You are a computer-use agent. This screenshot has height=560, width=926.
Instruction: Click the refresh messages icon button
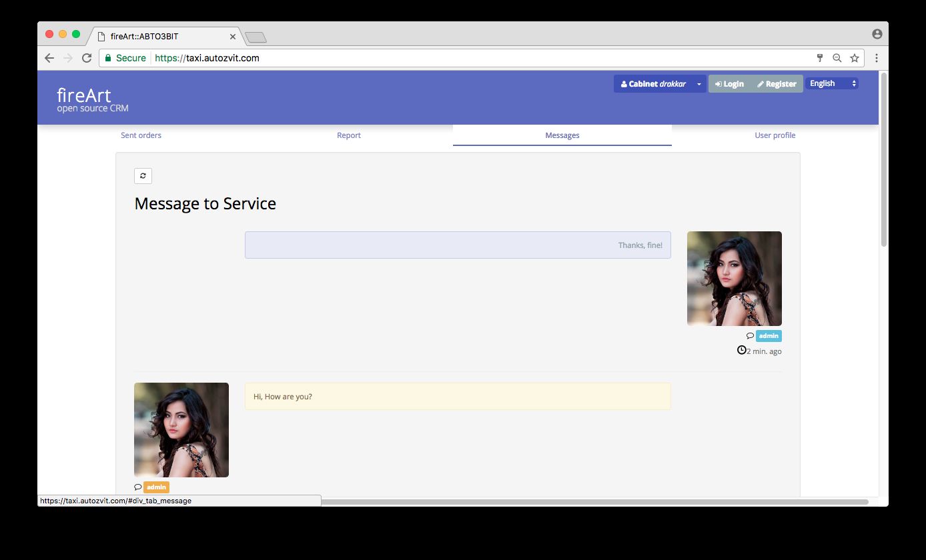tap(143, 176)
